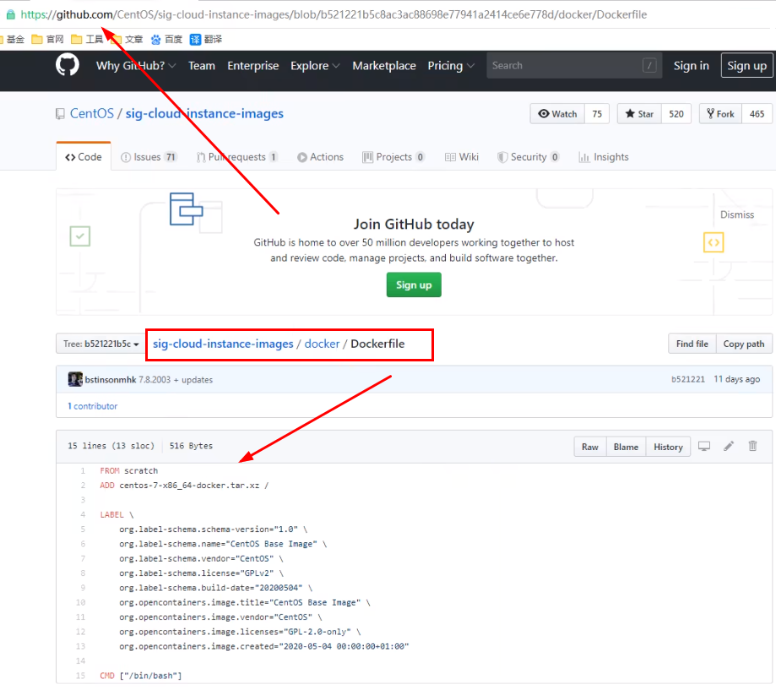Screen dimensions: 776x700
Task: Open file in GitHub Desktop monitor icon
Action: click(703, 446)
